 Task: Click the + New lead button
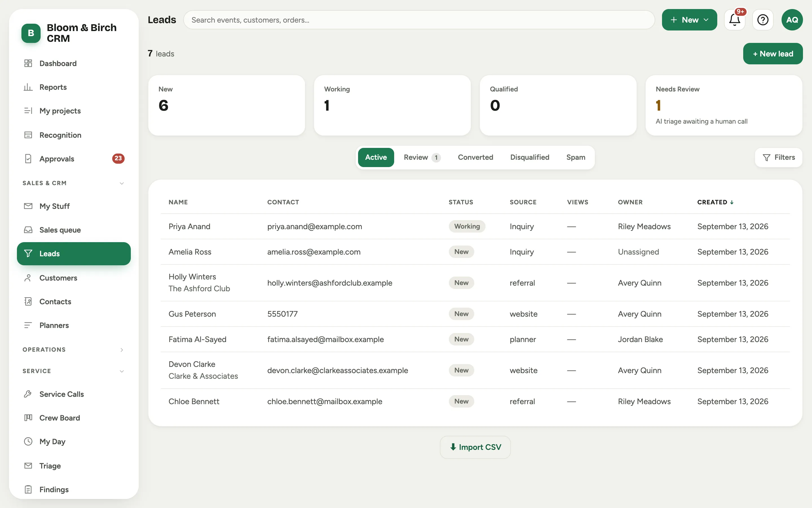tap(773, 53)
